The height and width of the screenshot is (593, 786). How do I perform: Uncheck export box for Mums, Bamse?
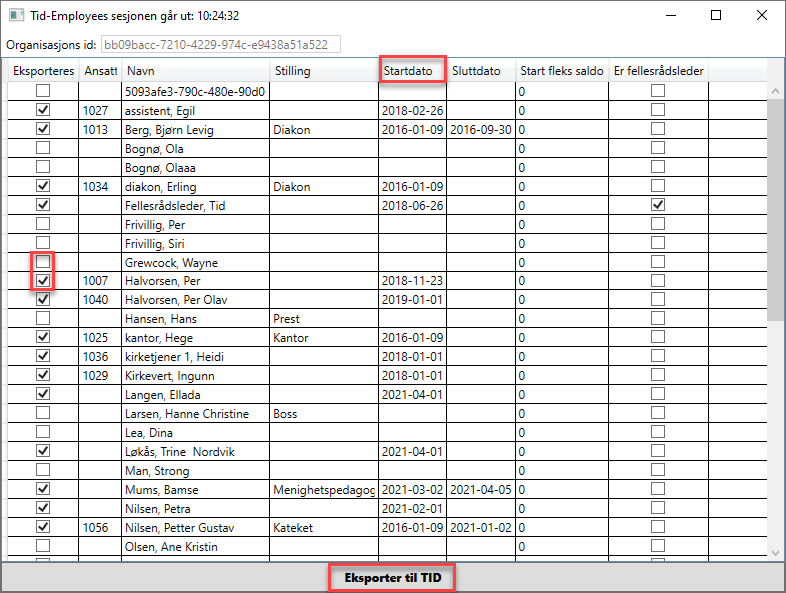[x=43, y=489]
